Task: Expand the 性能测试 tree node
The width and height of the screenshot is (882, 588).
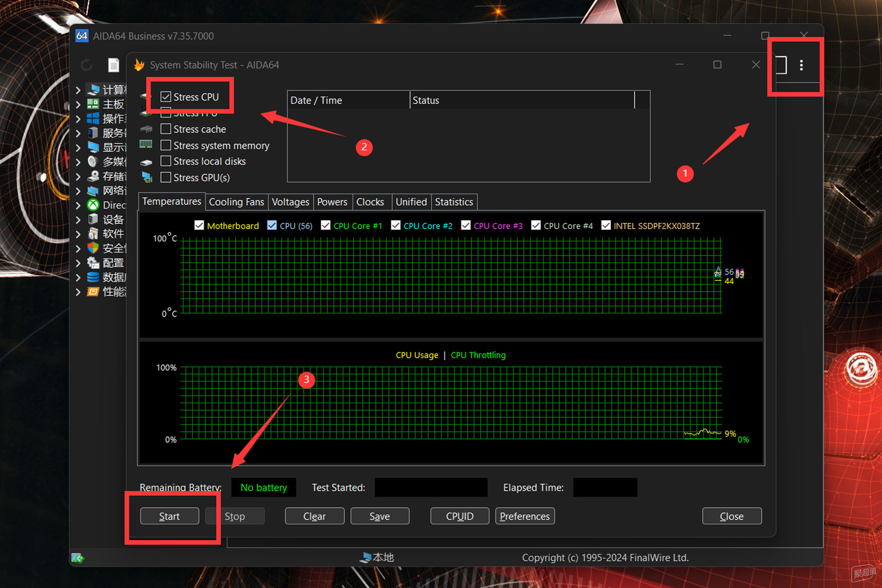Action: coord(78,292)
